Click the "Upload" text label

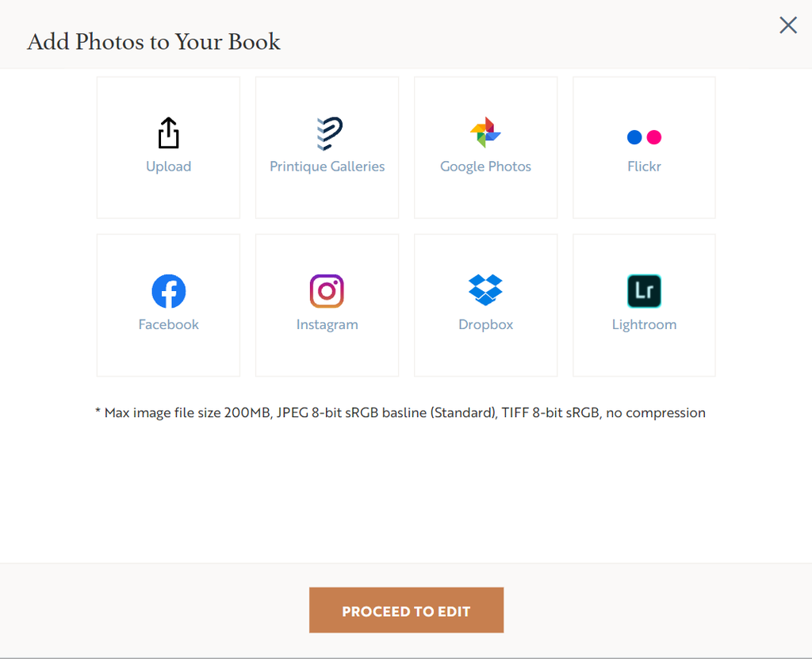168,167
